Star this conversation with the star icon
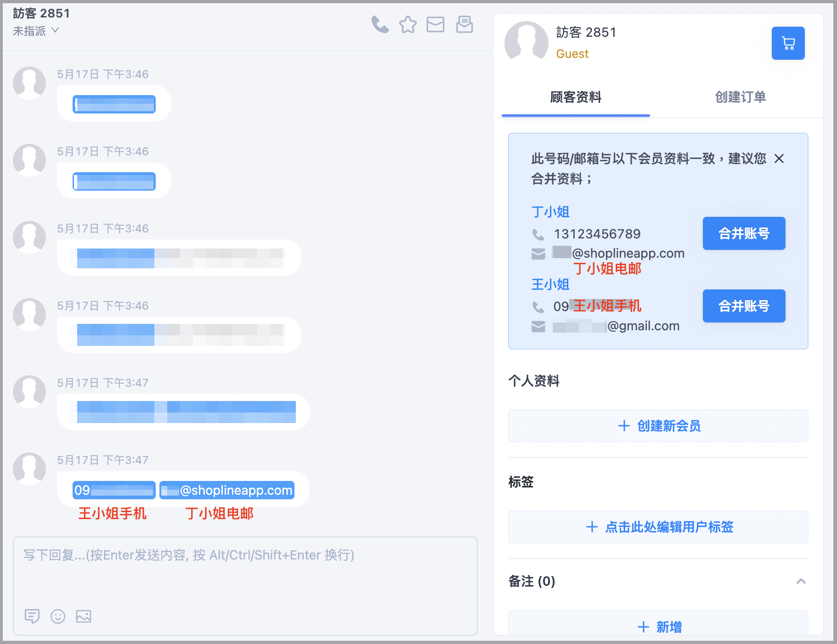 pyautogui.click(x=408, y=24)
